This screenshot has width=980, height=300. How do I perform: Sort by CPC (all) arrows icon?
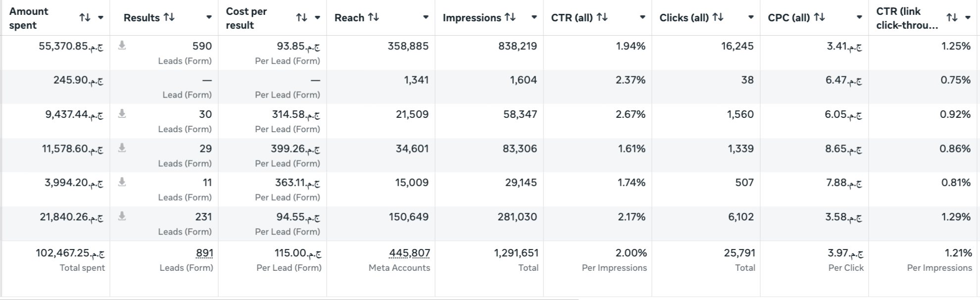[820, 17]
